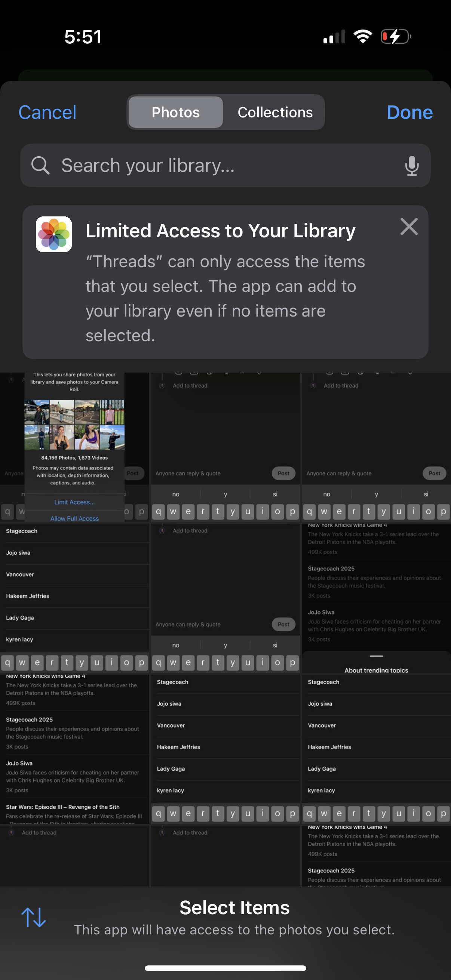Select thumbnail containing 'About trending topics' sheet
The height and width of the screenshot is (980, 451).
(376, 598)
